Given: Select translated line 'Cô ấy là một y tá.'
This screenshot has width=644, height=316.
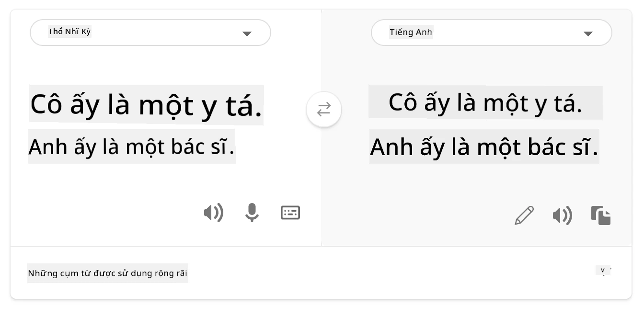Looking at the screenshot, I should pyautogui.click(x=485, y=102).
